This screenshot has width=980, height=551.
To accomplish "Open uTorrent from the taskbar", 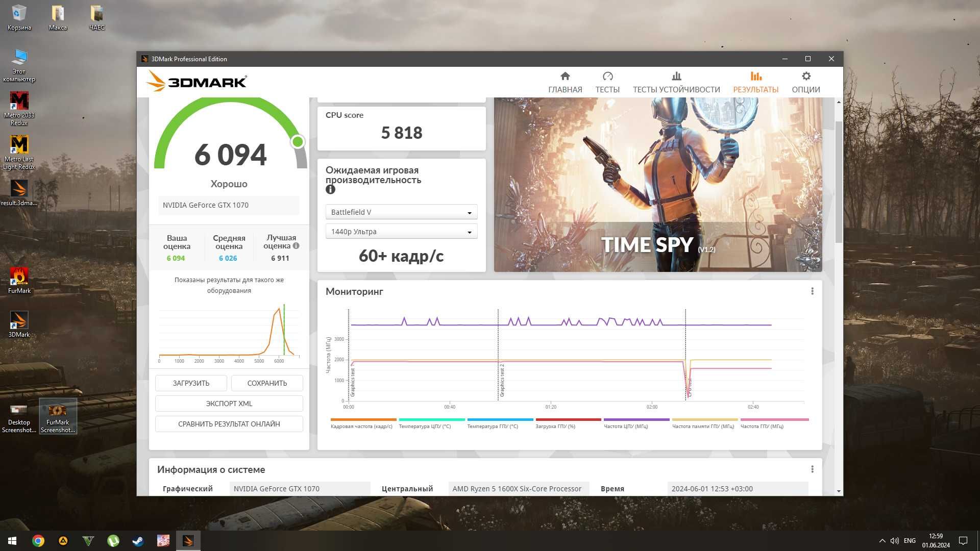I will [x=113, y=541].
